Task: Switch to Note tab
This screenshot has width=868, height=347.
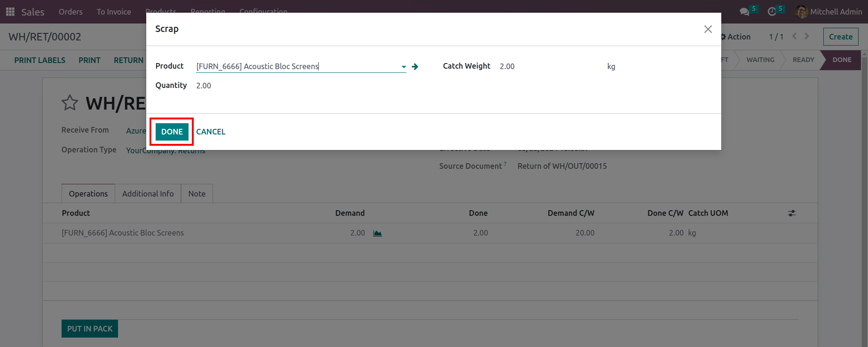Action: (197, 194)
